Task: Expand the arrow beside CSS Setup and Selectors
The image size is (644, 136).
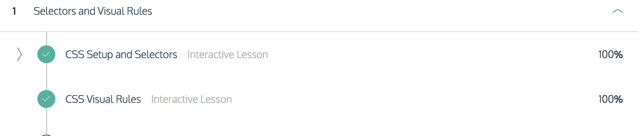Action: tap(20, 54)
